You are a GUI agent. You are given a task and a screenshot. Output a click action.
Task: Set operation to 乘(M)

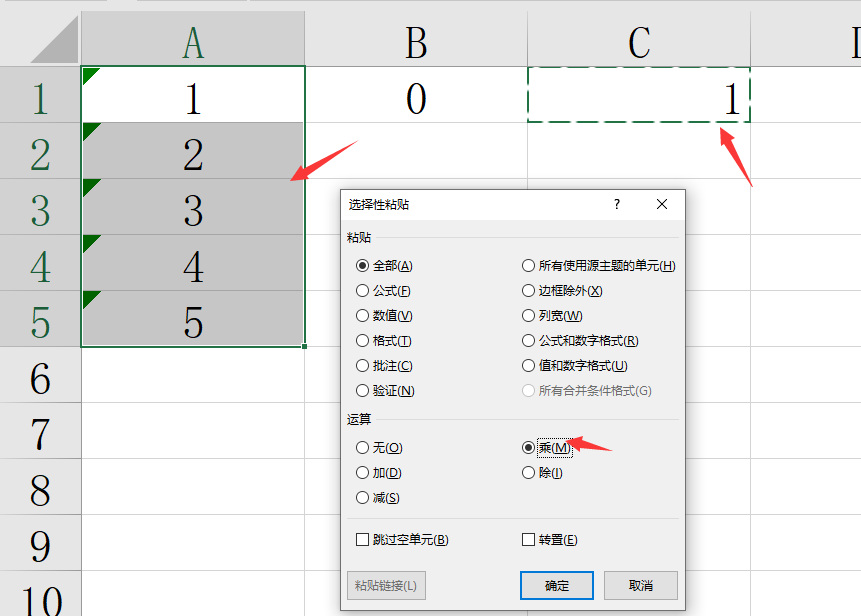coord(546,448)
